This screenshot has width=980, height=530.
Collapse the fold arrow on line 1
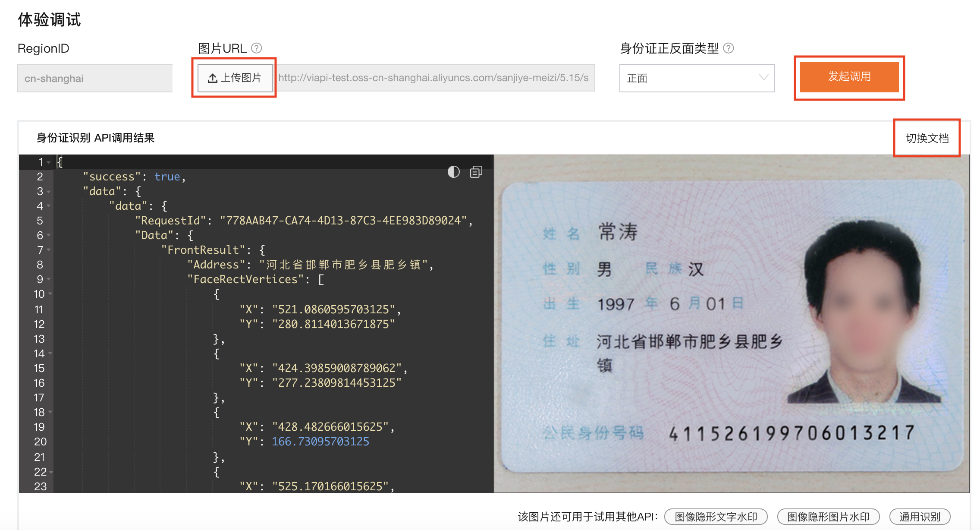click(49, 163)
